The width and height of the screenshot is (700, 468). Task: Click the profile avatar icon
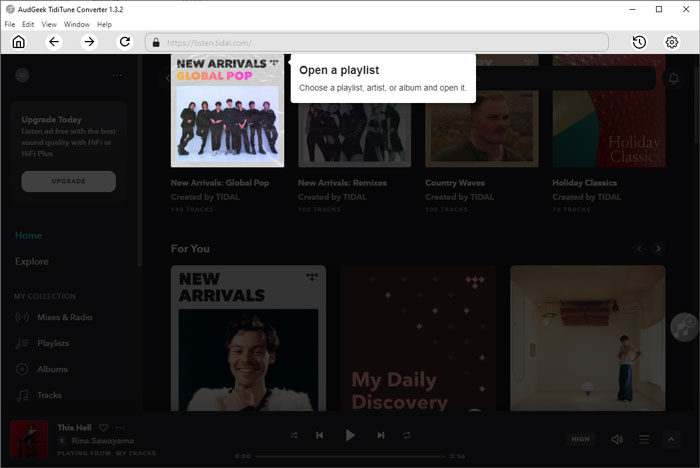pos(22,75)
